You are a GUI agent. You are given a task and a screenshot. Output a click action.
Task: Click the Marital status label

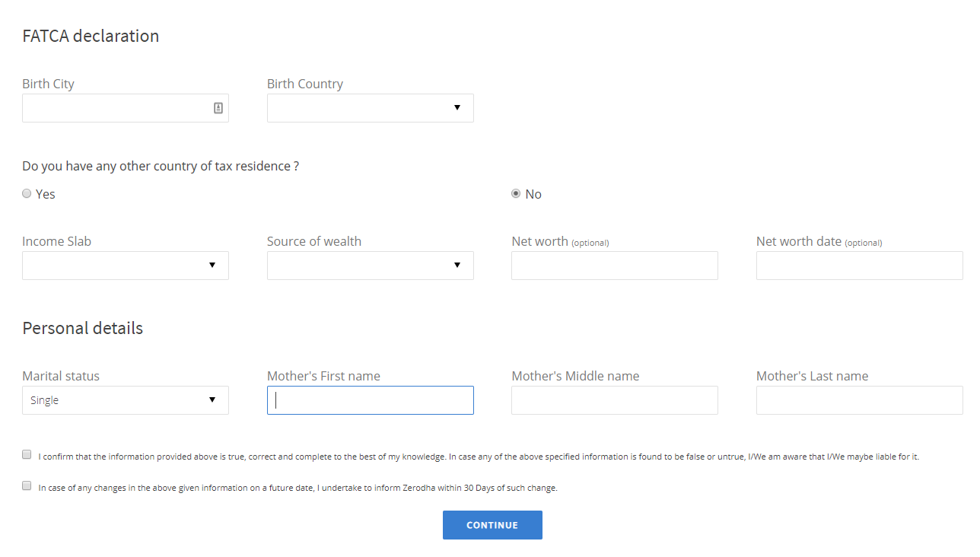coord(61,376)
